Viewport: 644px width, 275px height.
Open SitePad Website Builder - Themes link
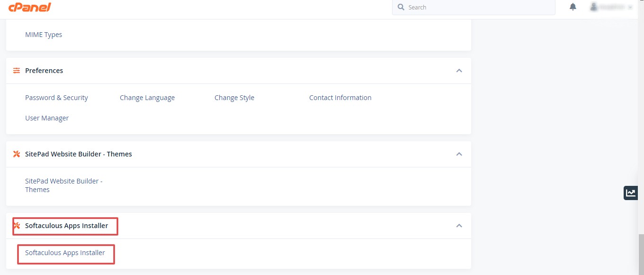click(x=64, y=185)
